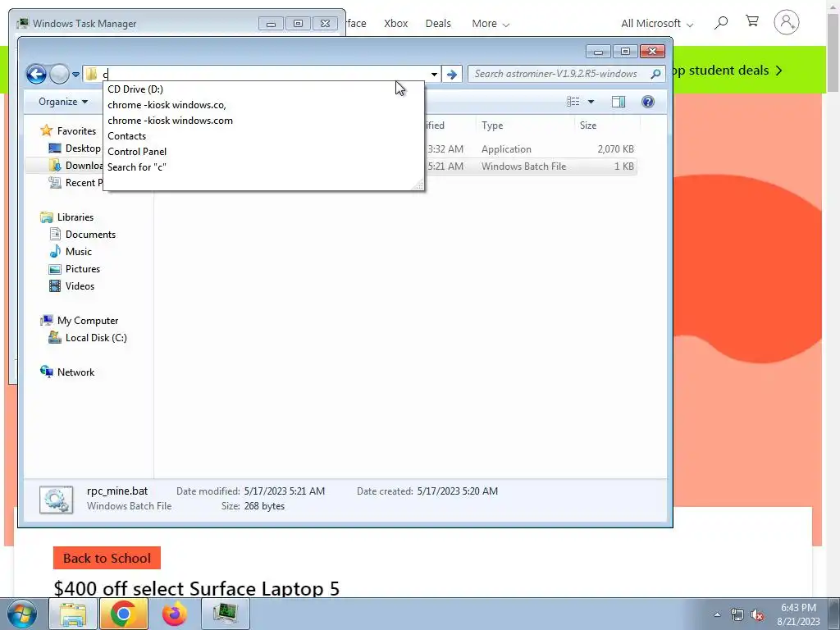The image size is (840, 630).
Task: Open the recent pages dropdown arrow
Action: coord(75,75)
